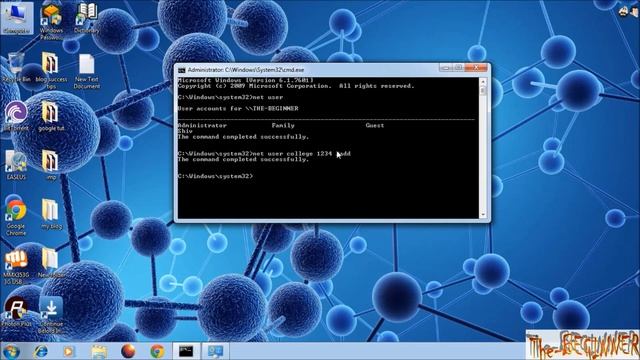Viewport: 640px width, 360px height.
Task: Maximize the Command Prompt window
Action: point(458,67)
